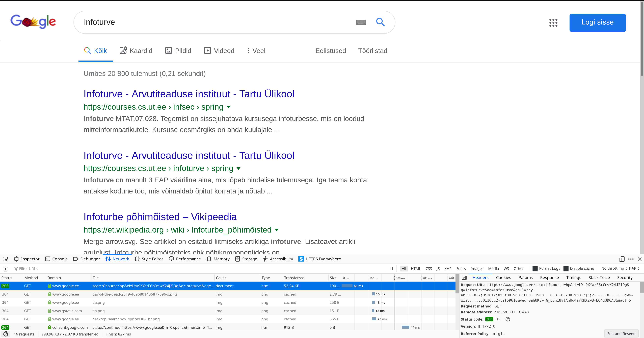Click the blue search magnifier icon
The height and width of the screenshot is (338, 644).
pyautogui.click(x=380, y=22)
